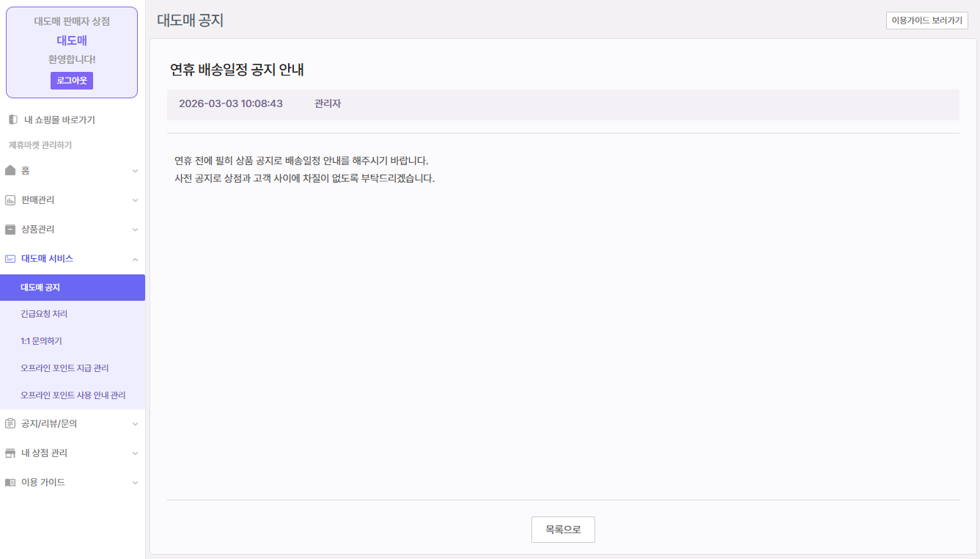The image size is (980, 559).
Task: Click the 상품관리 box icon
Action: pyautogui.click(x=10, y=230)
